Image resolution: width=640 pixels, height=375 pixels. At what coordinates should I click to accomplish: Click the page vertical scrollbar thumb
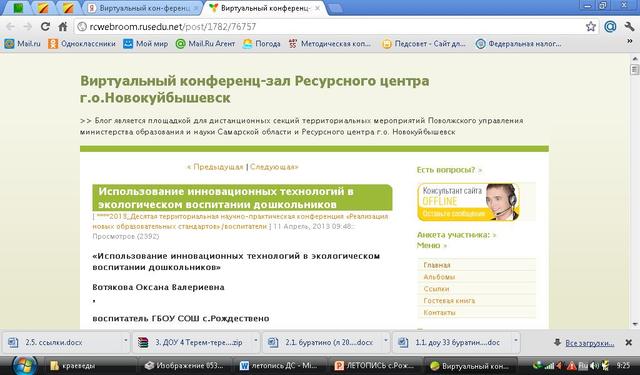[635, 70]
